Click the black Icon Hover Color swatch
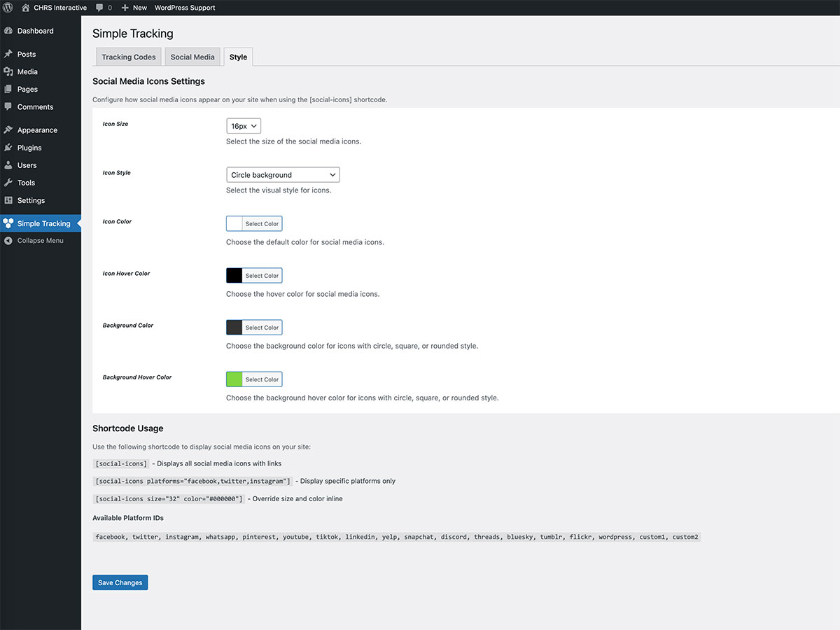 (234, 276)
